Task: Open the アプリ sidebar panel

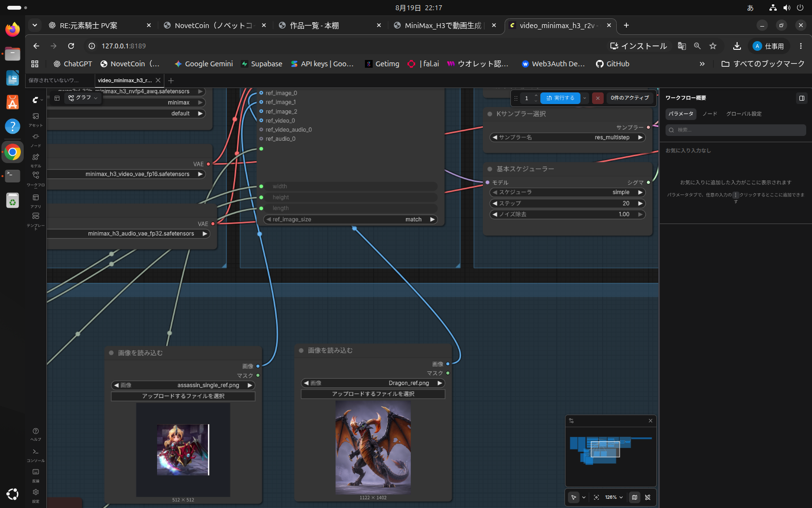Action: (x=36, y=200)
